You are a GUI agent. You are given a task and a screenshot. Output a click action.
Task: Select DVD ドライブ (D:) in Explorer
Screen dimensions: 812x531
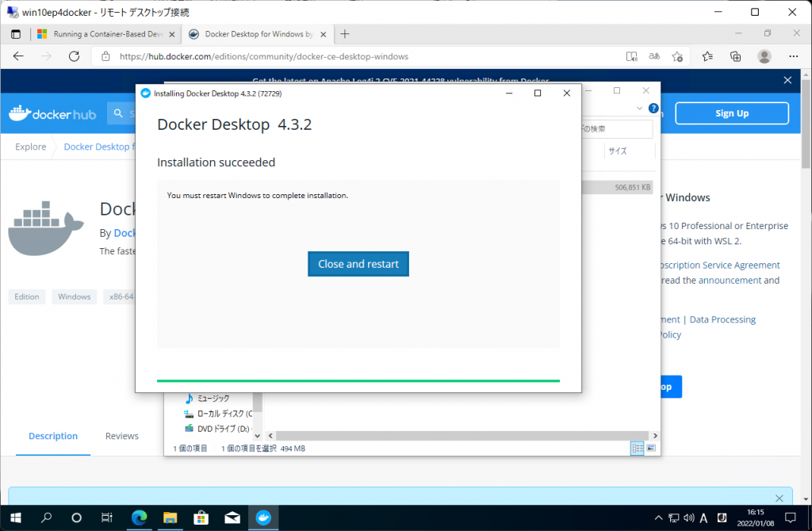point(218,429)
